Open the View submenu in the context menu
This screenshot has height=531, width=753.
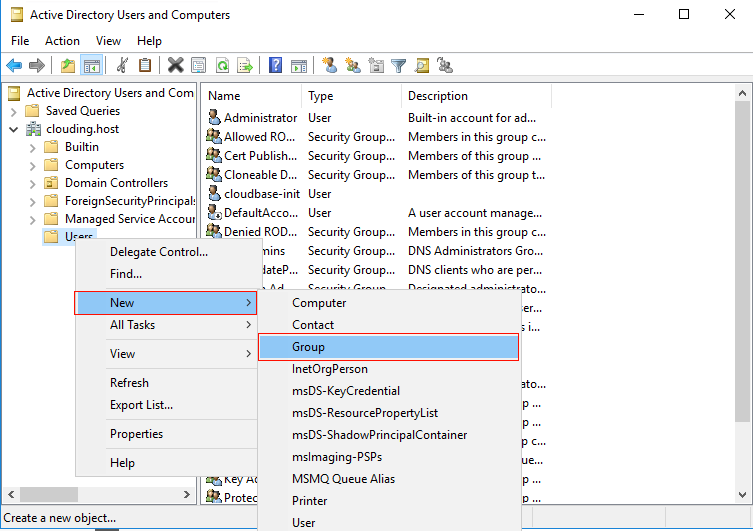pyautogui.click(x=166, y=354)
